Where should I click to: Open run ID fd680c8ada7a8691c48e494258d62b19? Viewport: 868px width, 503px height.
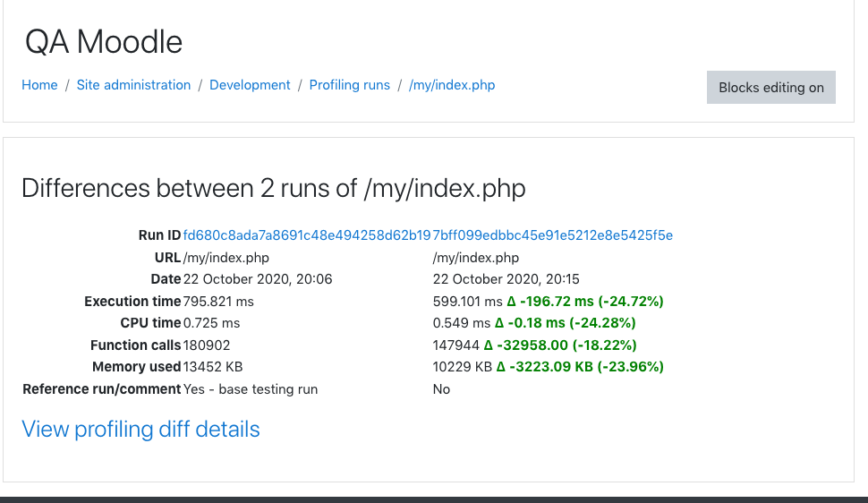coord(307,235)
